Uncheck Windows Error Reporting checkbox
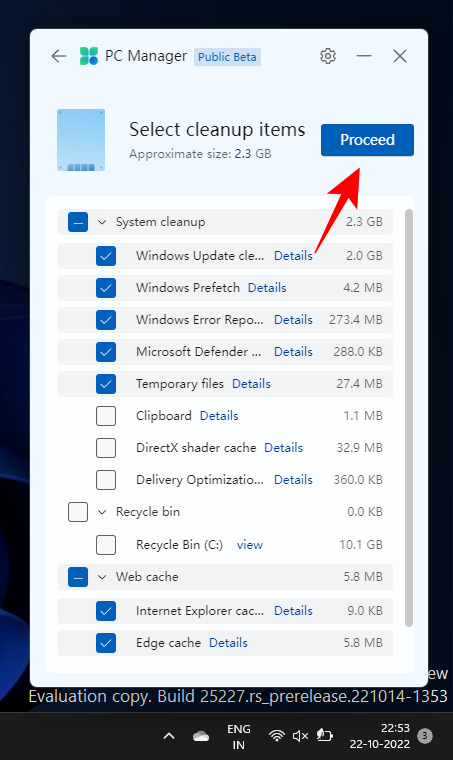 (106, 320)
